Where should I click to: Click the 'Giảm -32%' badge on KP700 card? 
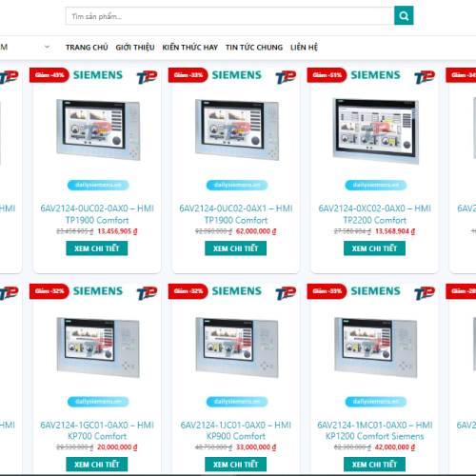pyautogui.click(x=50, y=291)
